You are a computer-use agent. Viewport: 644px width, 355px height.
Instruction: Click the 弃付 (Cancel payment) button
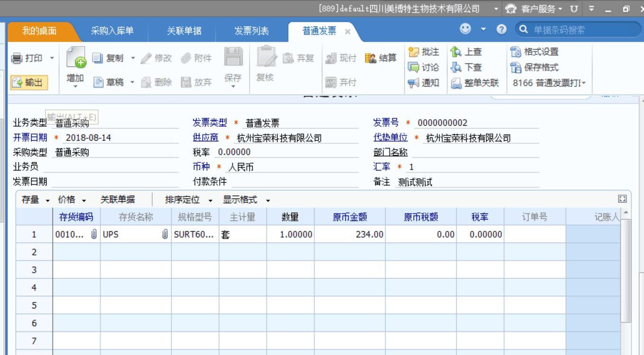click(x=341, y=82)
